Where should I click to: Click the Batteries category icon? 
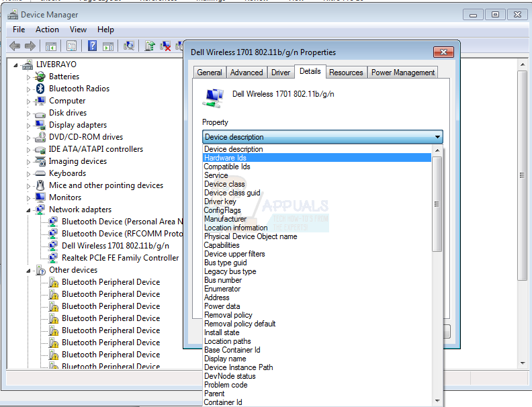tap(40, 77)
